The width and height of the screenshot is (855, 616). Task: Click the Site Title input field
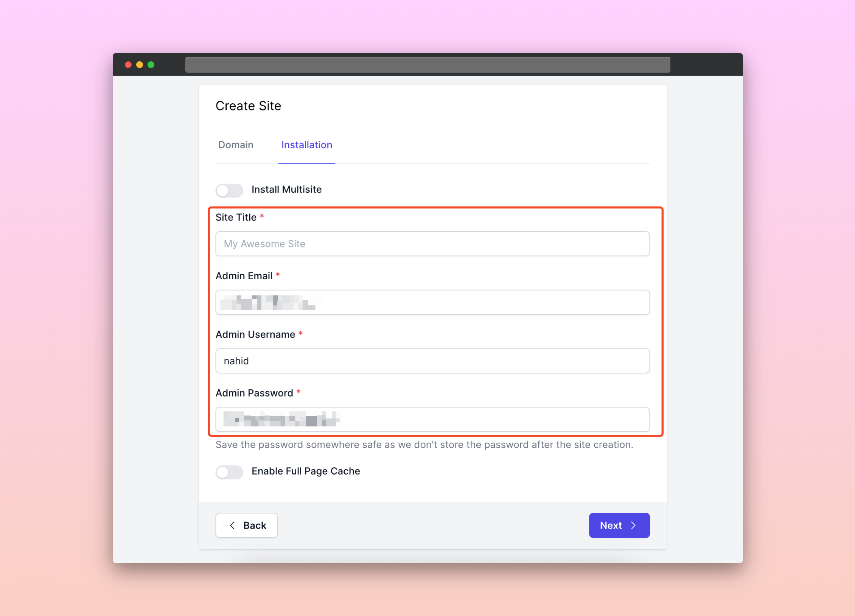pos(433,243)
